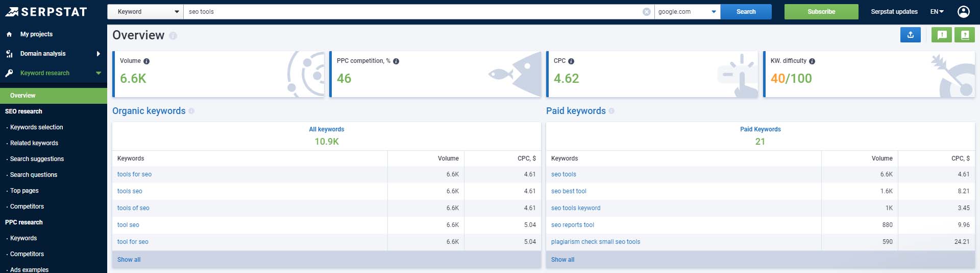Click the info icon beside Organic keywords

click(191, 111)
